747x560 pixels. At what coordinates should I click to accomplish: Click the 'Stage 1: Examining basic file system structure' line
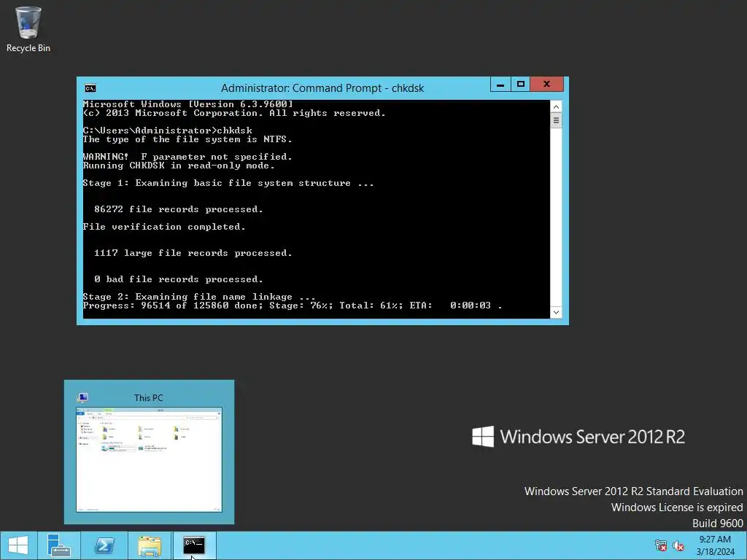228,183
